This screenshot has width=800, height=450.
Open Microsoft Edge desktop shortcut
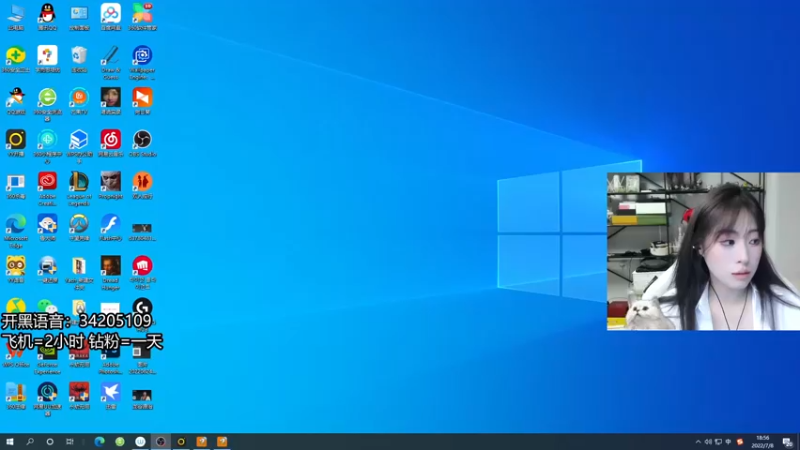(16, 231)
